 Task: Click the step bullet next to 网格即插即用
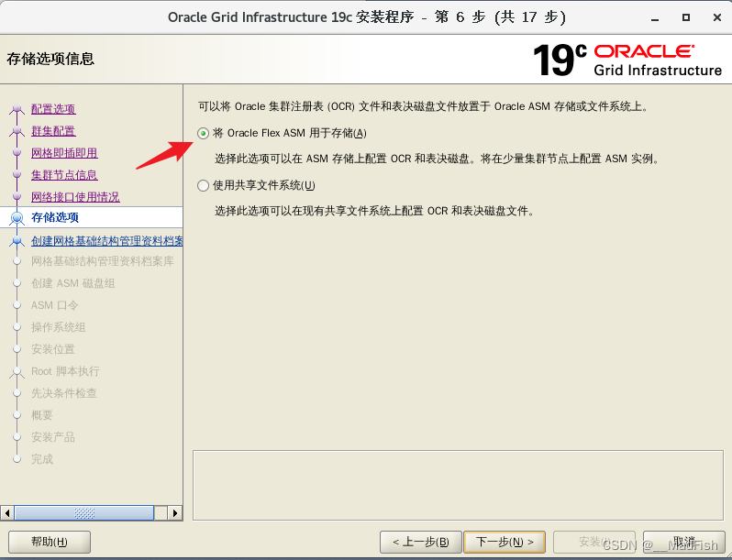point(17,152)
